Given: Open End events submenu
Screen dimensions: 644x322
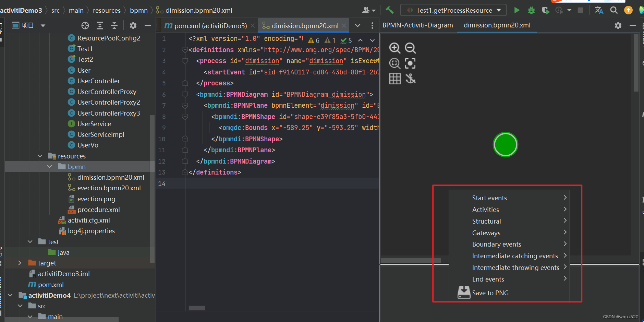Looking at the screenshot, I should [x=509, y=279].
